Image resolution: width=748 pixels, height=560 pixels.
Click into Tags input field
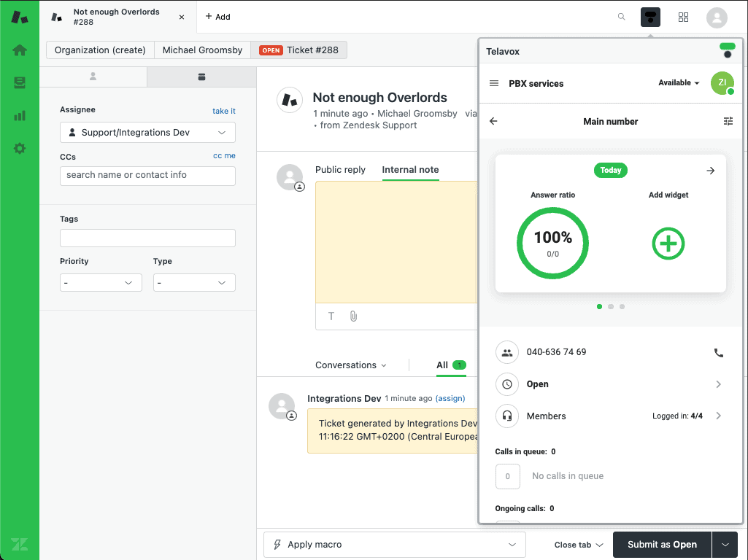[x=147, y=238]
